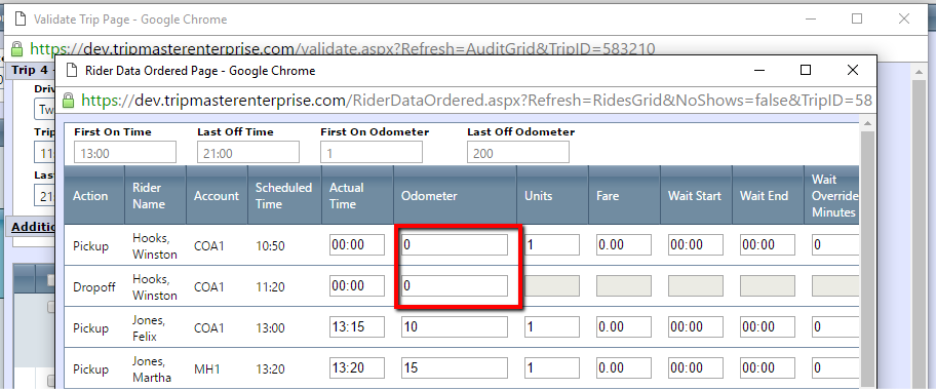Image resolution: width=936 pixels, height=390 pixels.
Task: Close the Rider Data Ordered Page window
Action: coord(852,70)
